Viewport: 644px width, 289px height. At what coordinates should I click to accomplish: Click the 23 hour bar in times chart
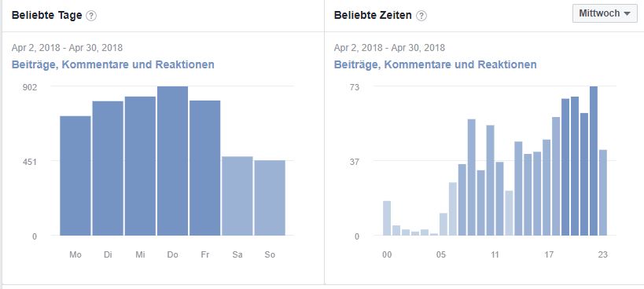(x=603, y=192)
